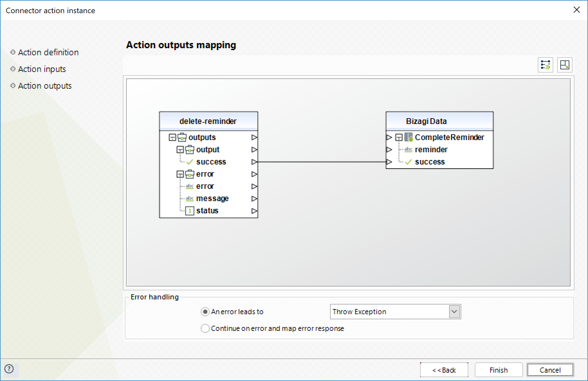The height and width of the screenshot is (381, 588).
Task: Go to Action outputs step
Action: click(45, 86)
